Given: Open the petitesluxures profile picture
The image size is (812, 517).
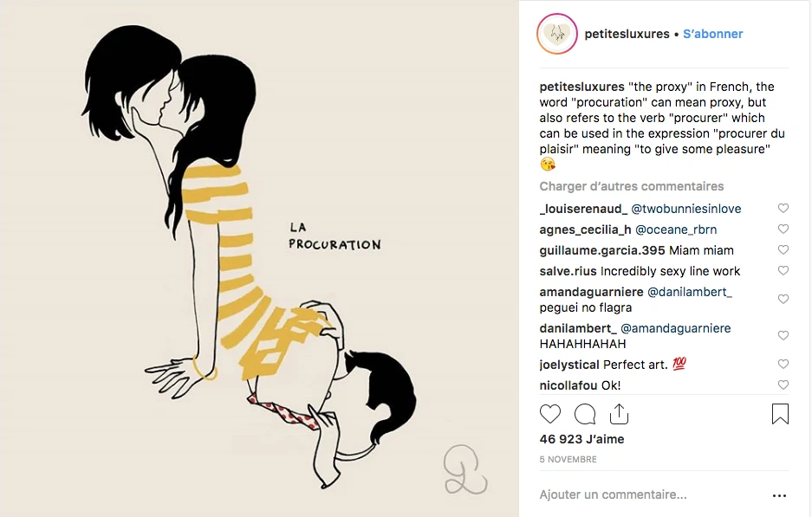Looking at the screenshot, I should pos(557,34).
